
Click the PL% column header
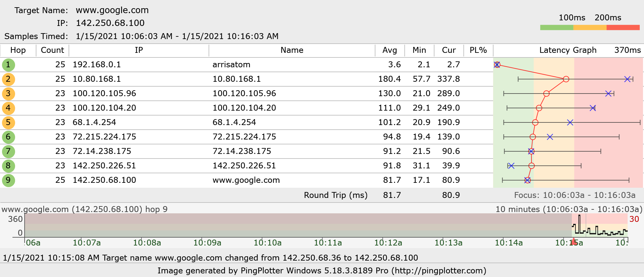[478, 50]
